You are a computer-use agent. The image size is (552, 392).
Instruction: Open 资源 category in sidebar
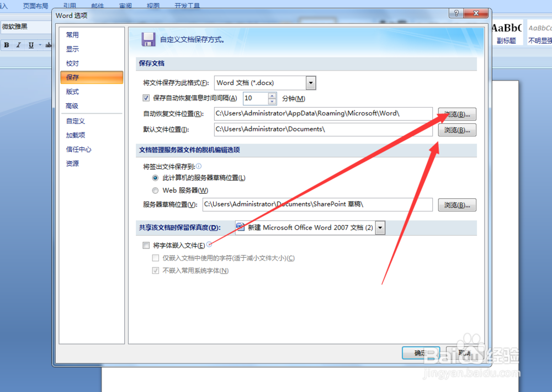point(92,163)
